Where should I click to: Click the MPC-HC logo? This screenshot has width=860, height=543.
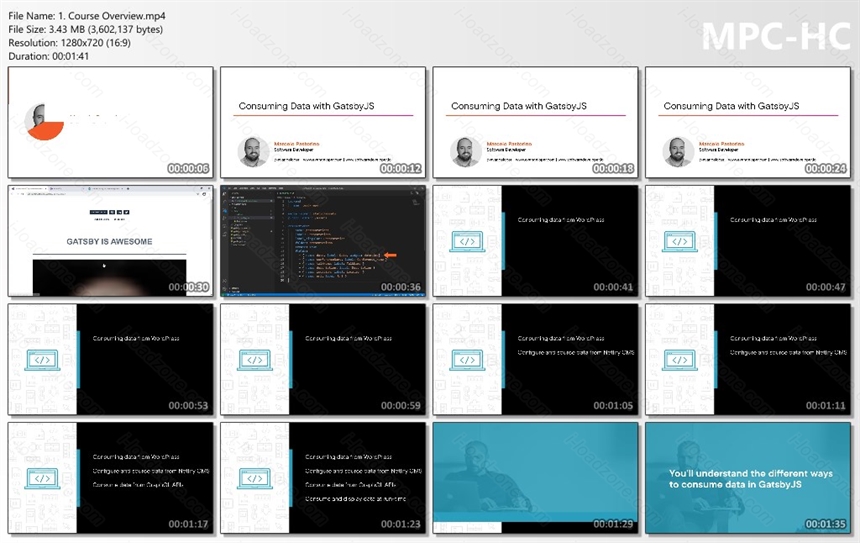click(x=776, y=36)
